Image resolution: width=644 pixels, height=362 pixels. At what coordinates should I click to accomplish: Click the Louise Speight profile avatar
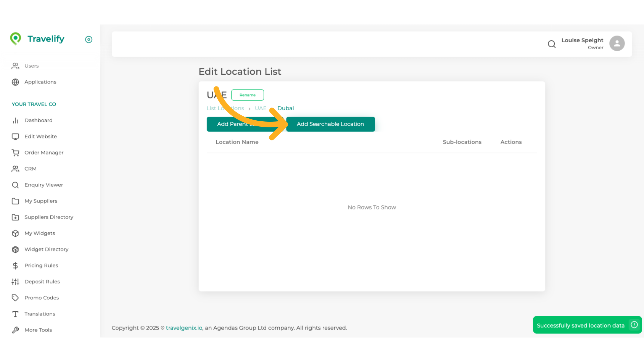pyautogui.click(x=617, y=43)
